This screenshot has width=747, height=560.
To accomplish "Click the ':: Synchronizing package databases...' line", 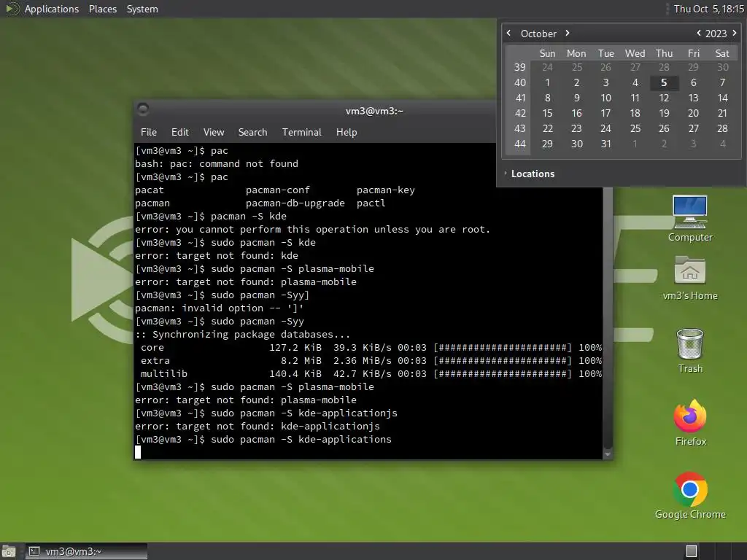I will [x=242, y=334].
